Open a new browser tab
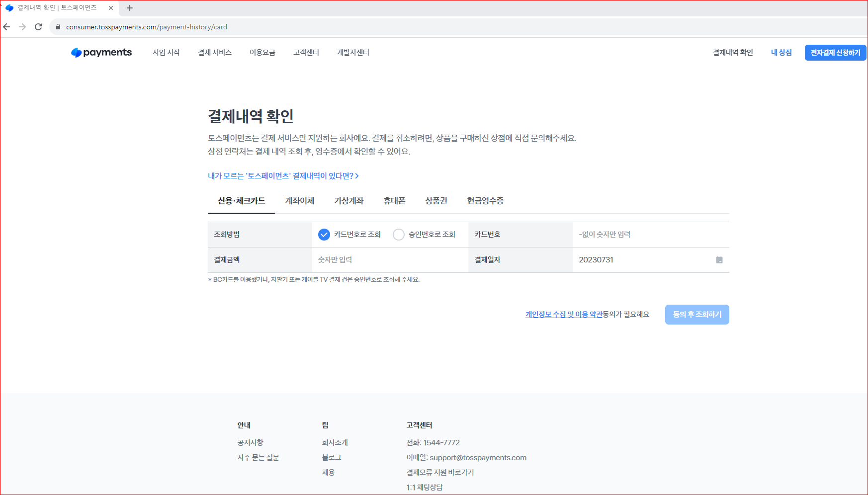 tap(130, 8)
